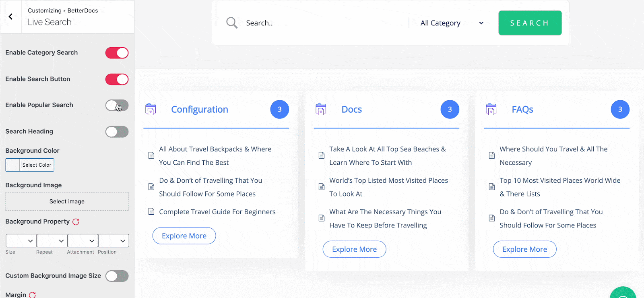The height and width of the screenshot is (298, 644).
Task: Click the back arrow in the customizer header
Action: (10, 16)
